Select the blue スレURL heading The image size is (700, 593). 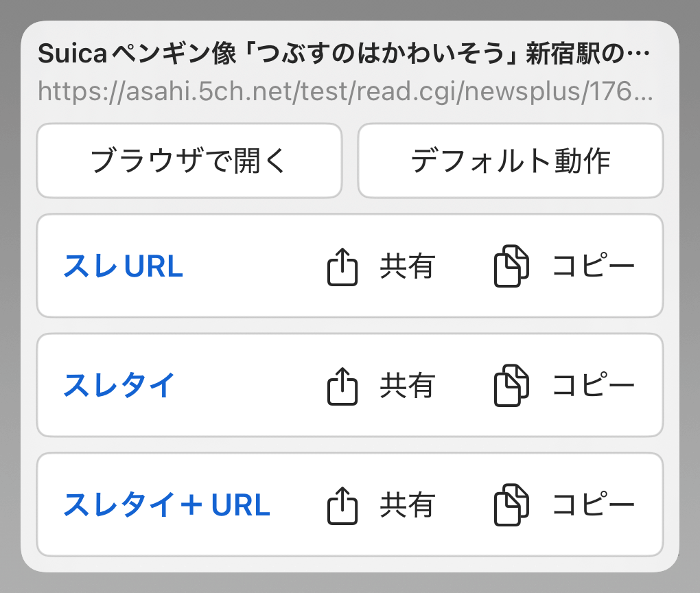(124, 267)
